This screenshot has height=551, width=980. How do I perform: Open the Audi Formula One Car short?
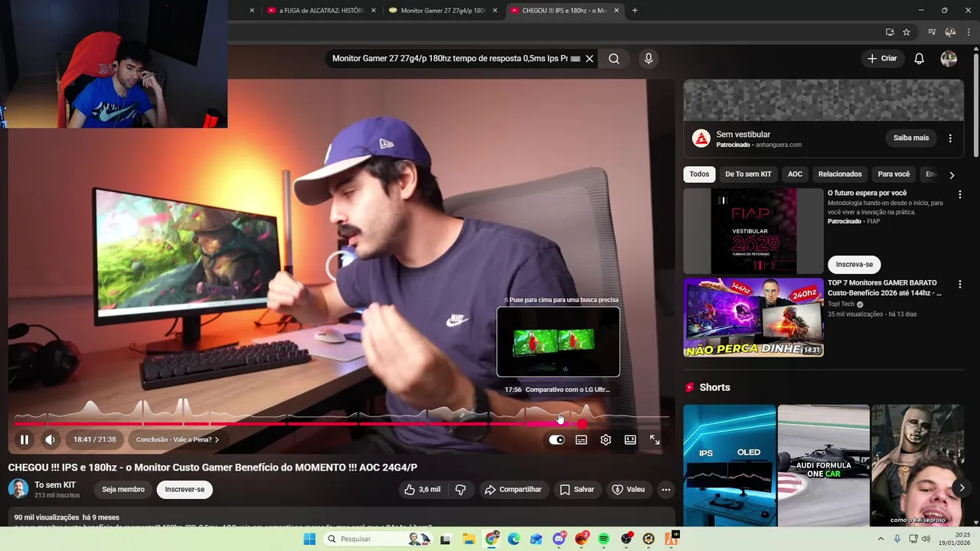(x=824, y=465)
